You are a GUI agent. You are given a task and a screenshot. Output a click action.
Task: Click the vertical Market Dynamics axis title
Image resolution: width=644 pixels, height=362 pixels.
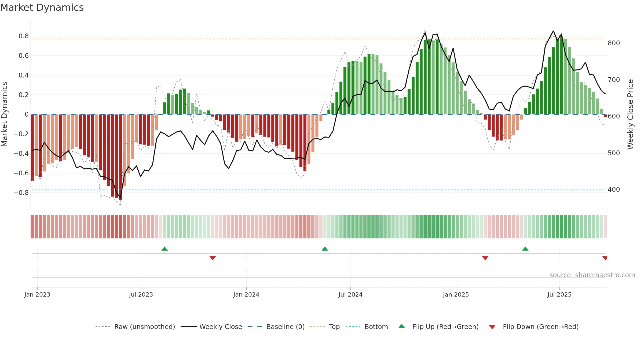pyautogui.click(x=4, y=114)
